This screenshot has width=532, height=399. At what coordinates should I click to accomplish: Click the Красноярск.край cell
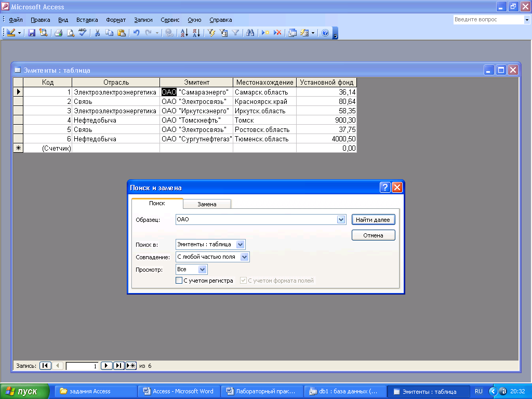264,101
